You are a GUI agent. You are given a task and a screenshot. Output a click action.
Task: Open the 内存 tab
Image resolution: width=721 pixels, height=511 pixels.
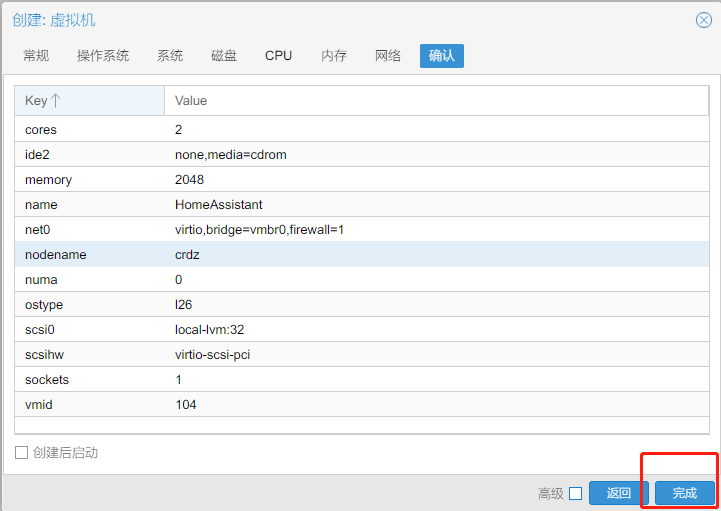tap(334, 56)
